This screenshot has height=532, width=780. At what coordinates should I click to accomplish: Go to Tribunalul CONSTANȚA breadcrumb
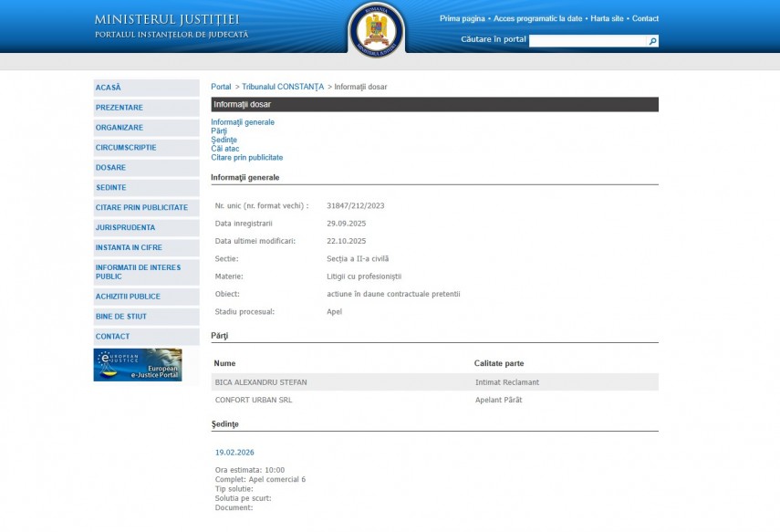tap(283, 87)
